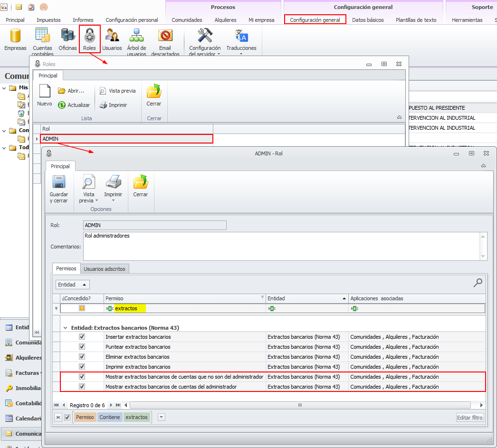The image size is (497, 448).
Task: Toggle Eliminar extractos bancarios checkbox
Action: tap(82, 357)
